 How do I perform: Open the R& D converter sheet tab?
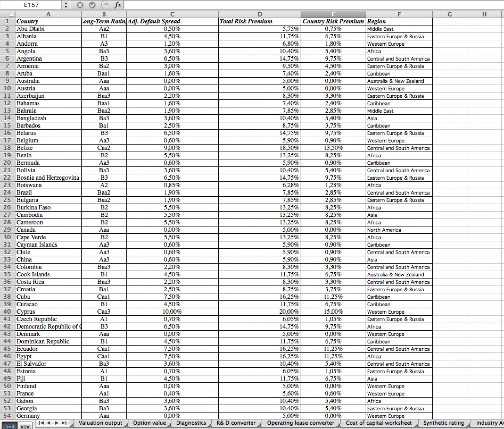click(x=236, y=423)
